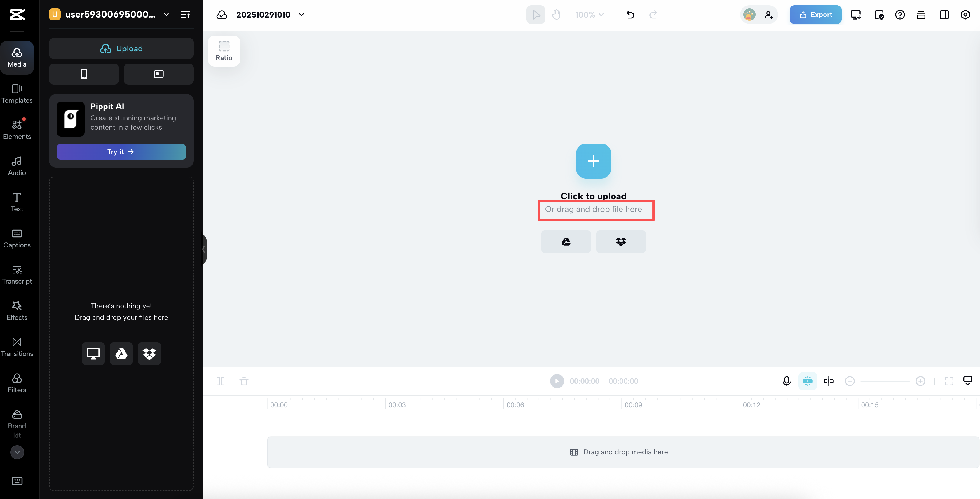This screenshot has height=499, width=980.
Task: Select the Text tool in the sidebar
Action: (x=17, y=202)
